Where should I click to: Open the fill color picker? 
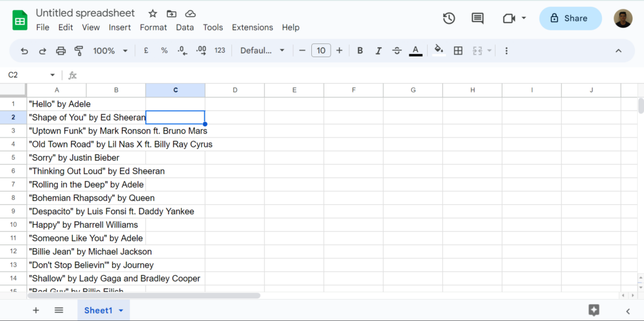pyautogui.click(x=439, y=50)
